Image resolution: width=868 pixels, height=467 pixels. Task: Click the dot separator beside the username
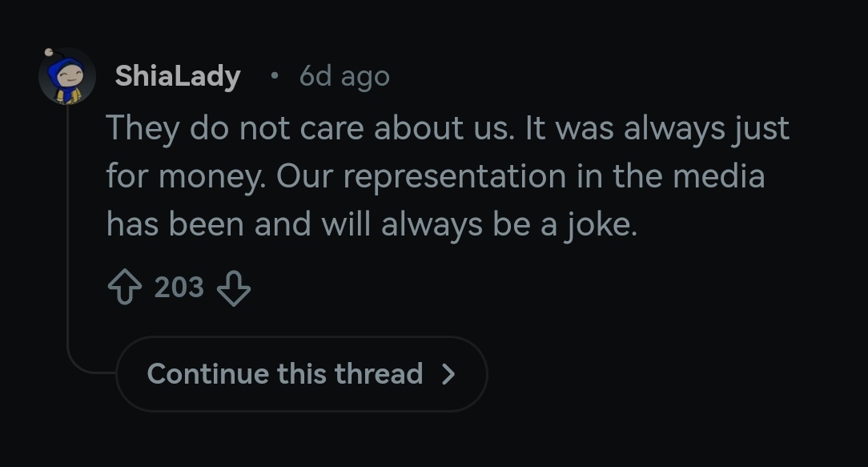[x=275, y=76]
